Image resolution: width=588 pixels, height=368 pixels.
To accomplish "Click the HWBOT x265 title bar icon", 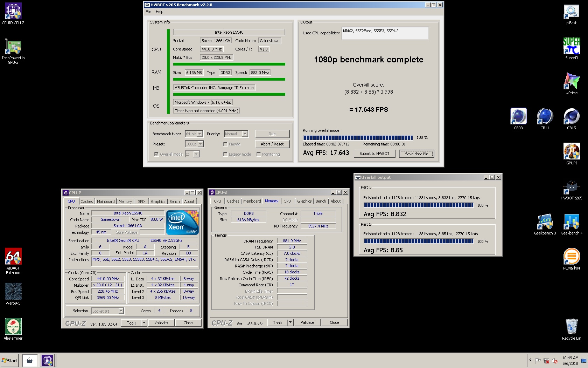I will click(x=147, y=5).
